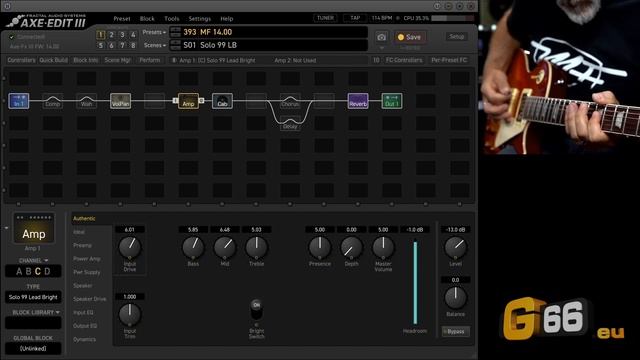Select amp channel A
The width and height of the screenshot is (640, 360).
tap(19, 271)
